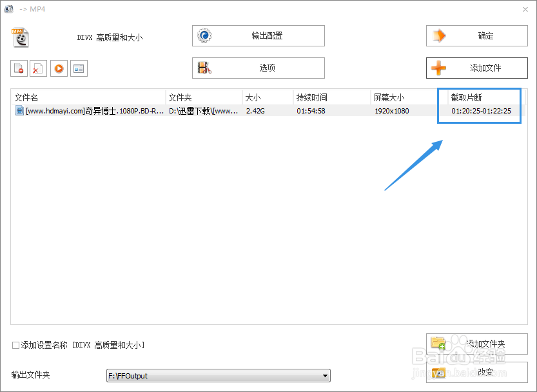Click the orange play icon
The width and height of the screenshot is (537, 392).
tap(59, 68)
